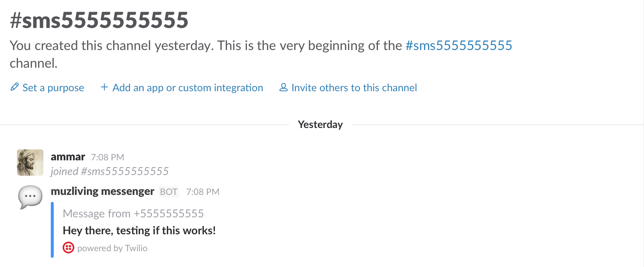Click the ammar username
Image resolution: width=644 pixels, height=267 pixels.
[68, 157]
